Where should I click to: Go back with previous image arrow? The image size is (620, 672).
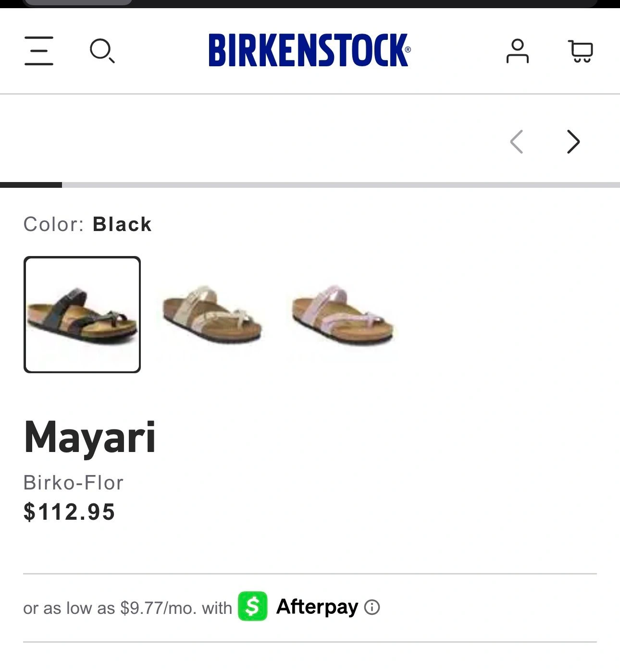[x=517, y=142]
